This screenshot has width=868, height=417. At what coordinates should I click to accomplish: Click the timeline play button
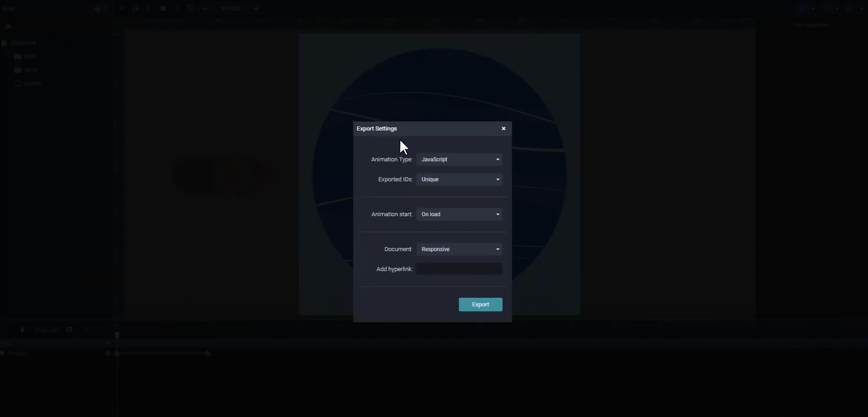23,330
